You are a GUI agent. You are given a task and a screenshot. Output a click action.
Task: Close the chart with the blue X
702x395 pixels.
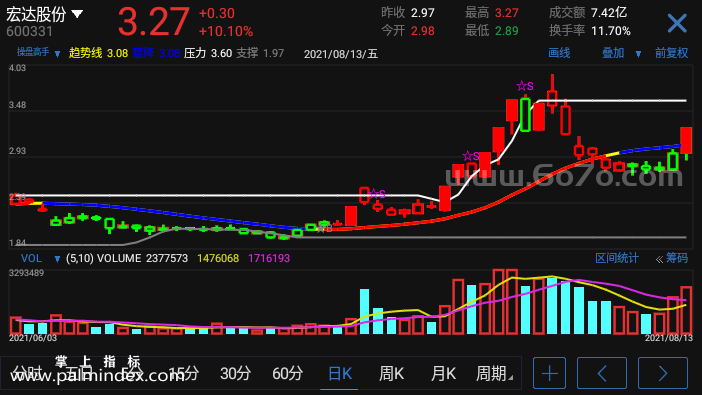[x=677, y=23]
